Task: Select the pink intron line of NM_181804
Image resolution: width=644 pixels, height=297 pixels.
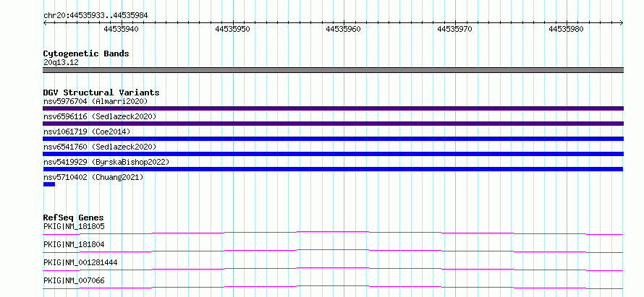Action: pos(333,251)
